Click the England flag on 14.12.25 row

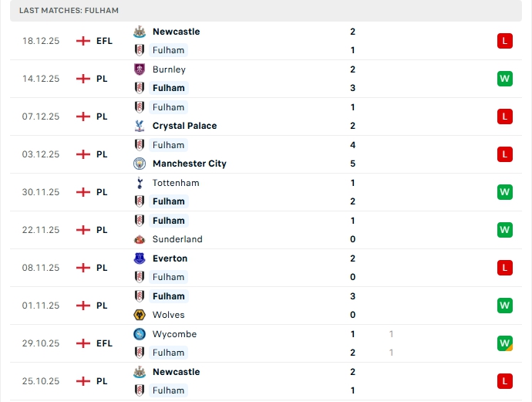pos(83,79)
